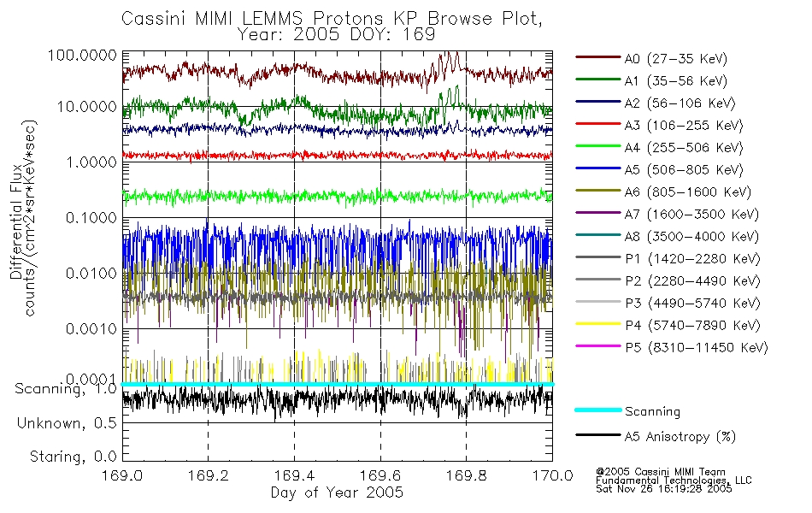Click the 10.0000 y-axis tick label

pyautogui.click(x=86, y=107)
